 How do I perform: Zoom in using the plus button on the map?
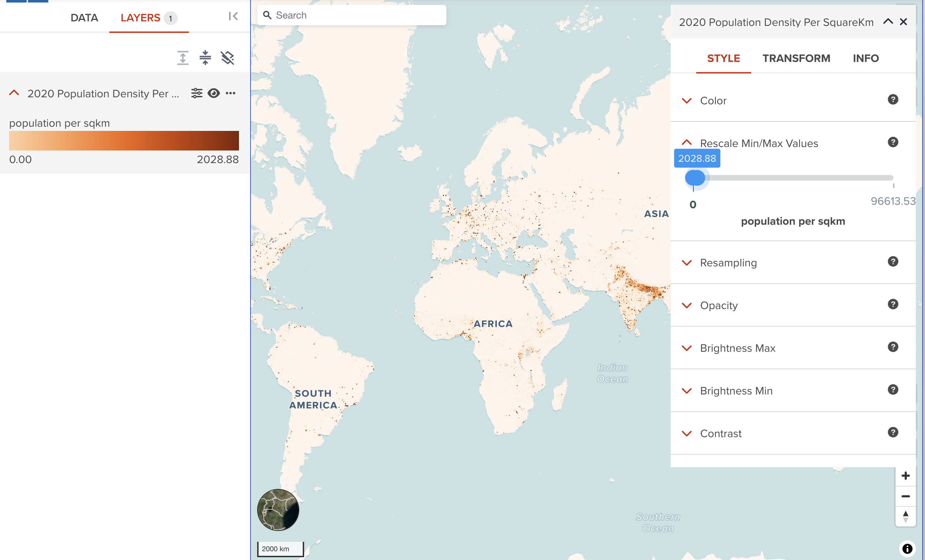[906, 476]
